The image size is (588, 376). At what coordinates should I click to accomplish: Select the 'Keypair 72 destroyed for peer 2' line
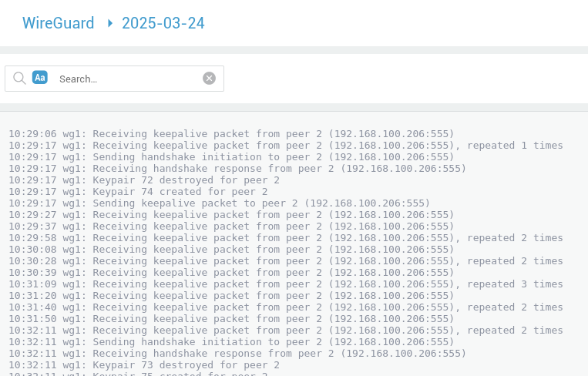(x=144, y=180)
